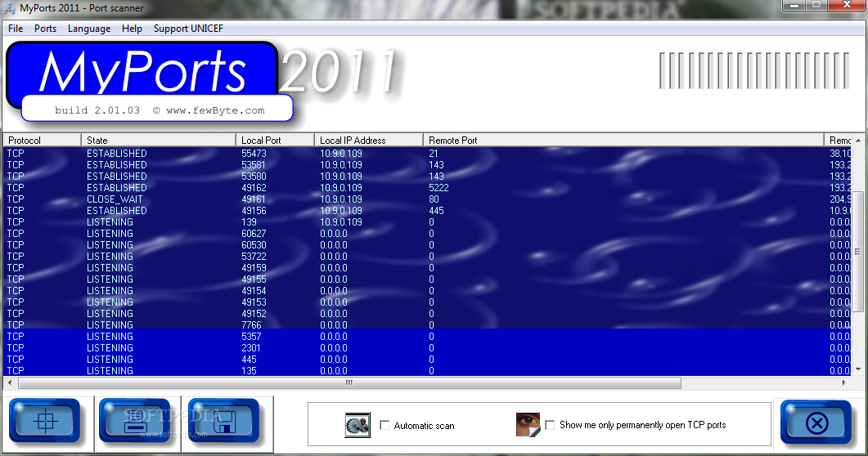The image size is (868, 456).
Task: Select the LISTENING row with local port 445
Action: click(x=427, y=360)
